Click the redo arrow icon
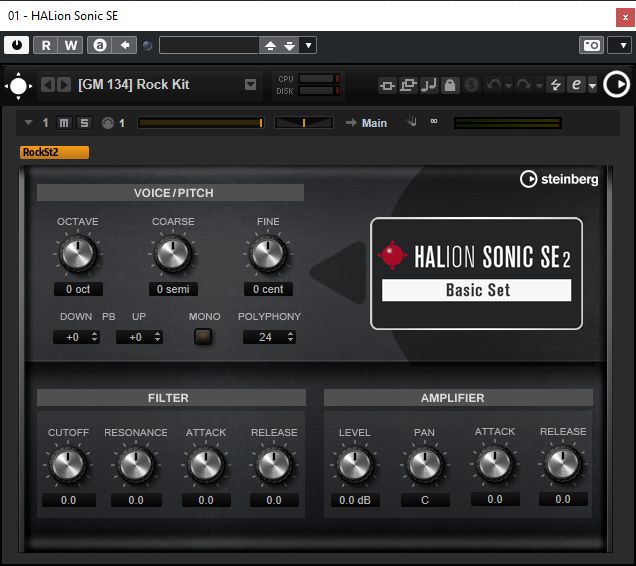 [524, 85]
